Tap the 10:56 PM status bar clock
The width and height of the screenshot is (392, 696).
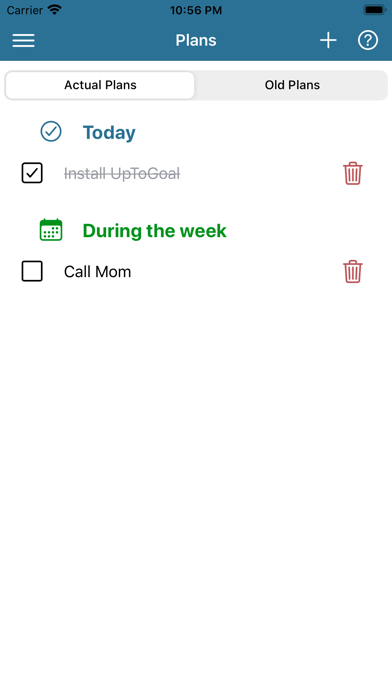[x=196, y=10]
